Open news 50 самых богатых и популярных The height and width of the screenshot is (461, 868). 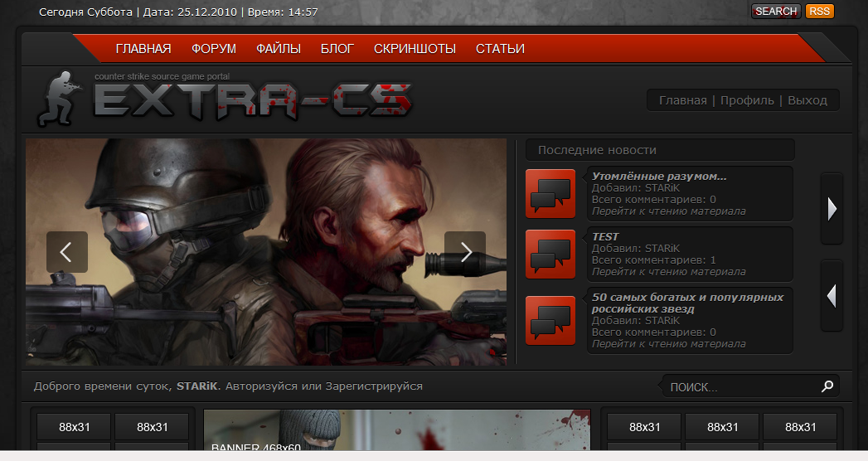[687, 303]
